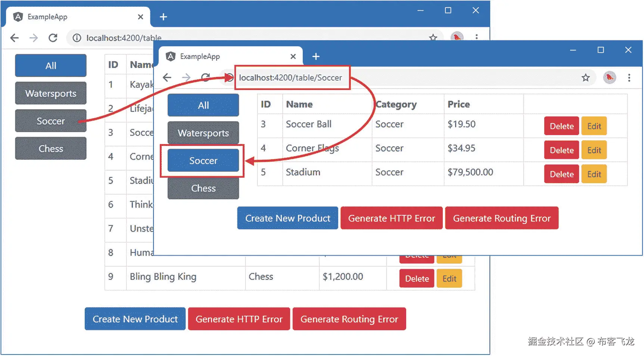Open the Chrome menu in the front window
Viewport: 644px width, 356px height.
point(629,78)
